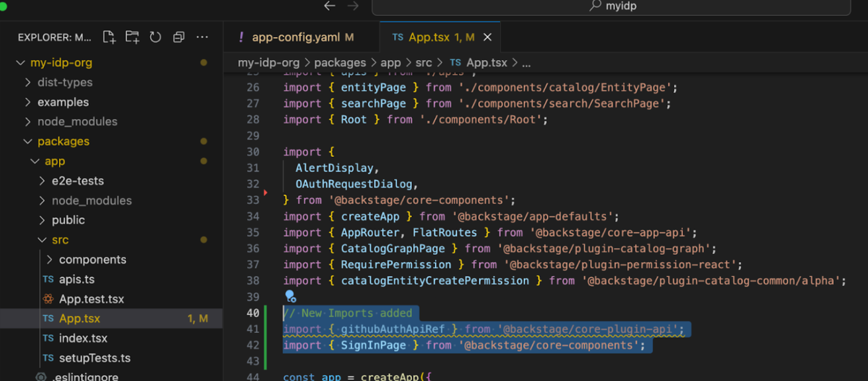868x381 pixels.
Task: Click the forward navigation arrow
Action: point(352,6)
